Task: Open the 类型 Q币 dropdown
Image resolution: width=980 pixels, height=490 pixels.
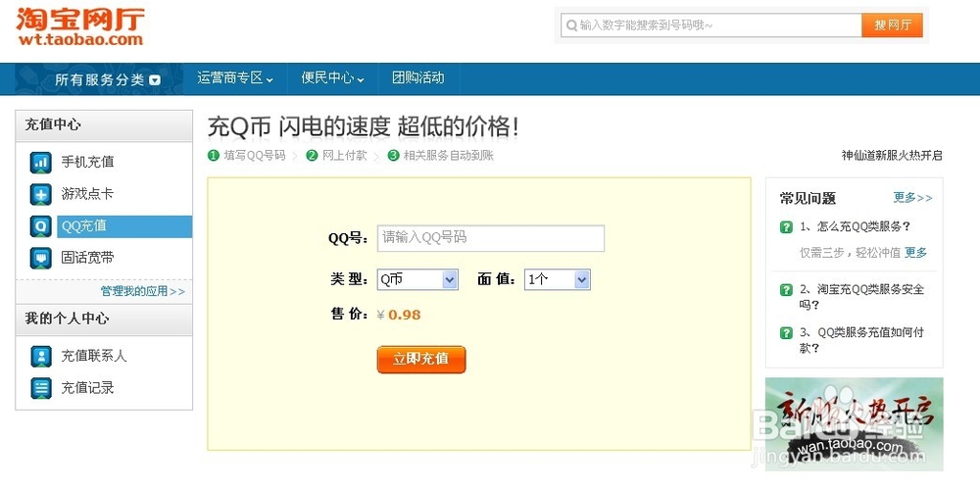Action: click(417, 280)
